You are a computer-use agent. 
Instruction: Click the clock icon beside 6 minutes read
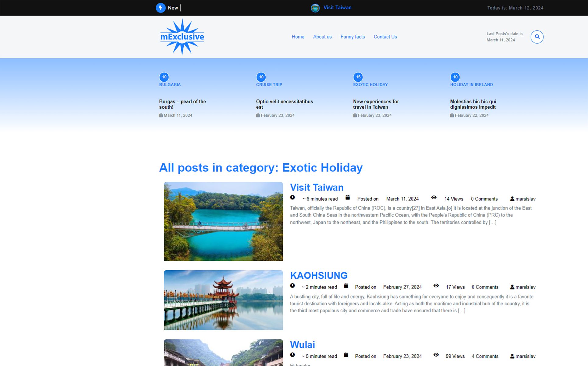(292, 197)
